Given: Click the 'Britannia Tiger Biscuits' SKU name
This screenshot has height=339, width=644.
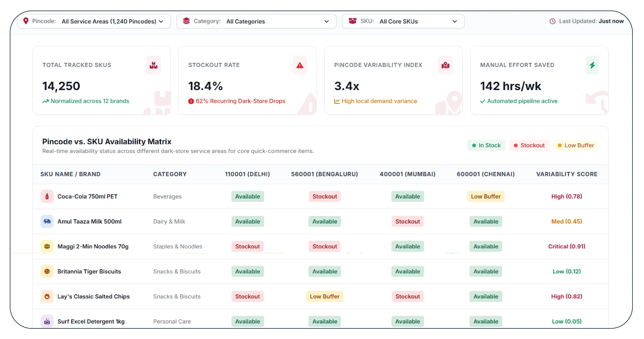Looking at the screenshot, I should pyautogui.click(x=89, y=272).
